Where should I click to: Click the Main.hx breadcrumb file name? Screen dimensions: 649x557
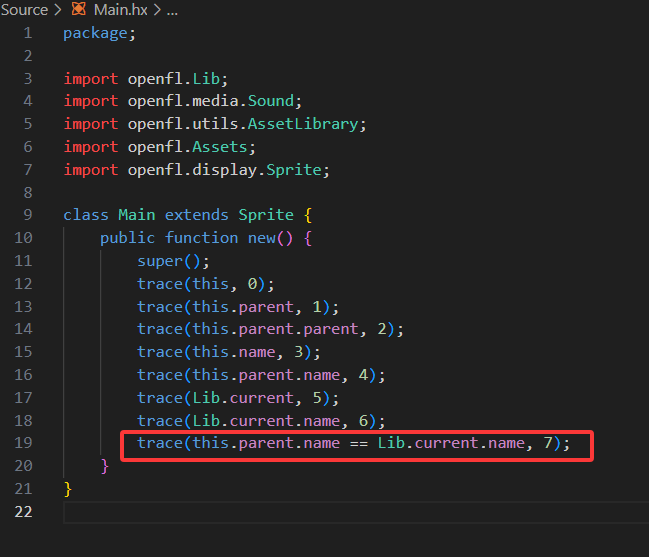[x=120, y=10]
